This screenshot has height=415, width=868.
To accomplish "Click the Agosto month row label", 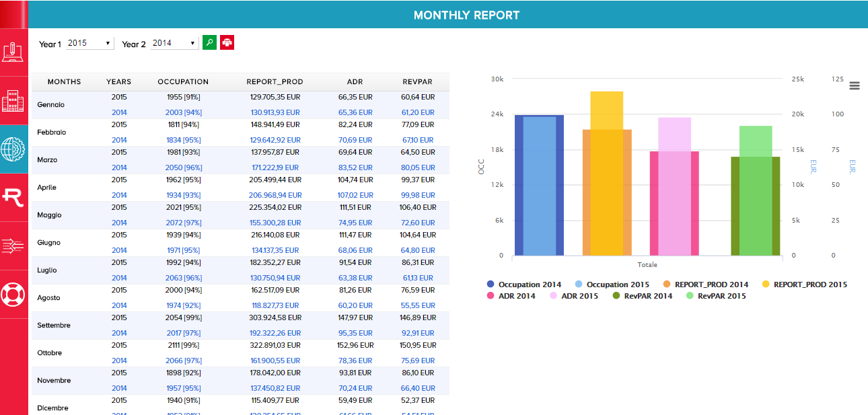I will pos(48,298).
